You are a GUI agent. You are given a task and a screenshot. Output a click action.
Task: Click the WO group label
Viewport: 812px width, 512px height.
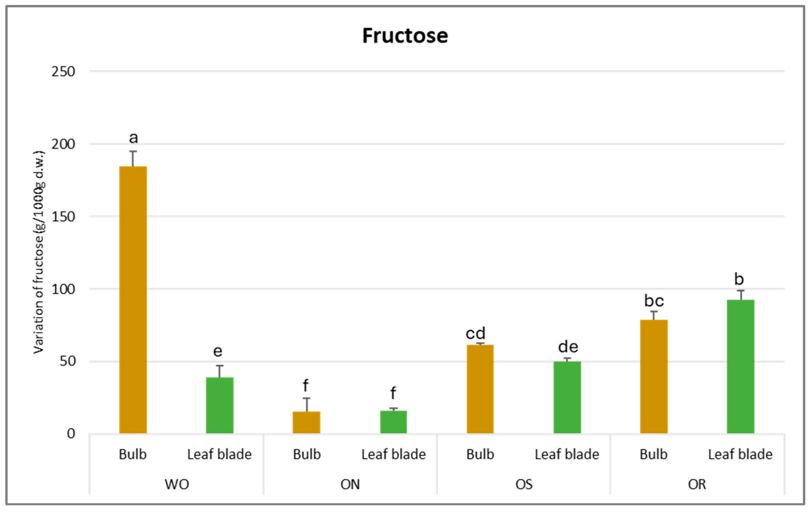(x=177, y=484)
